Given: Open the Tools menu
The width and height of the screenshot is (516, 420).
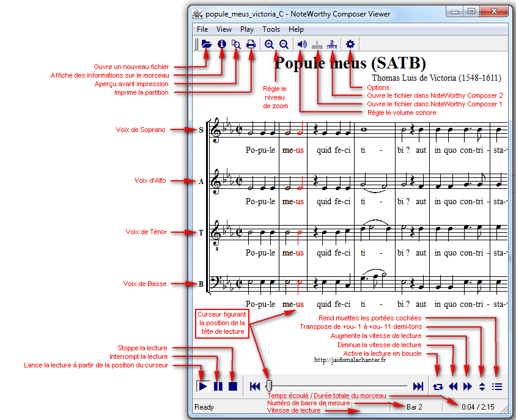Looking at the screenshot, I should [x=271, y=29].
